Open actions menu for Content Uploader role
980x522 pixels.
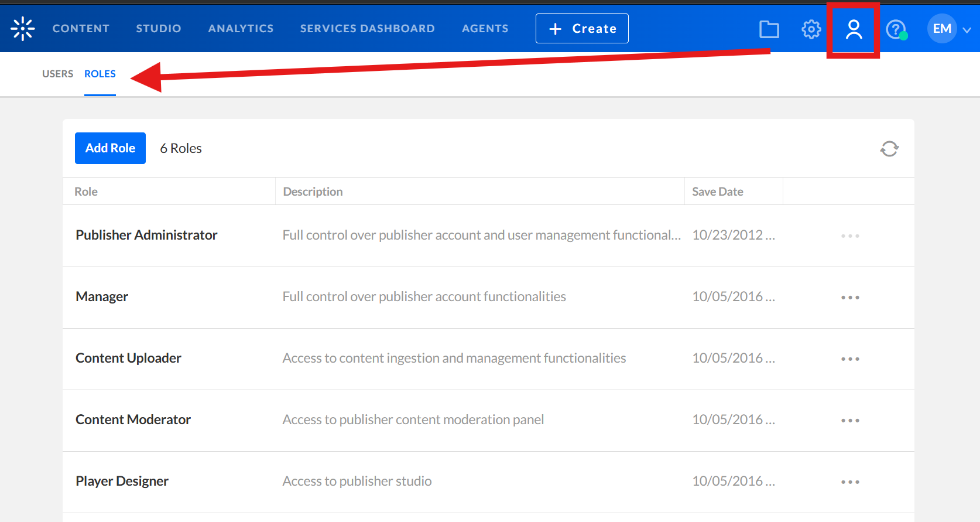850,359
